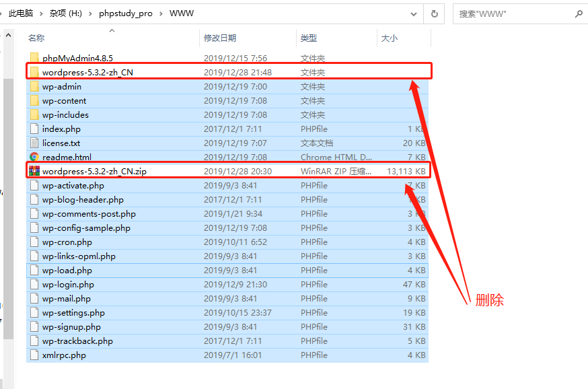Click the Chrome icon beside readme.html

34,157
